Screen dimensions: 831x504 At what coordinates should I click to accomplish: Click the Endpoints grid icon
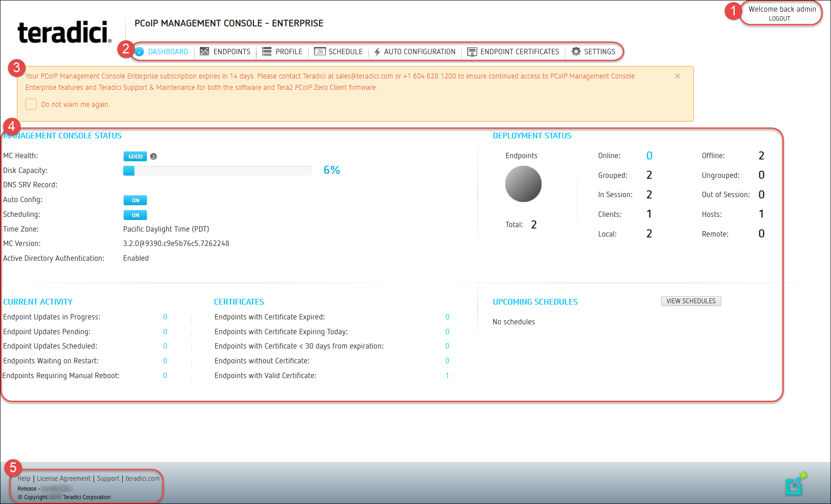click(204, 52)
